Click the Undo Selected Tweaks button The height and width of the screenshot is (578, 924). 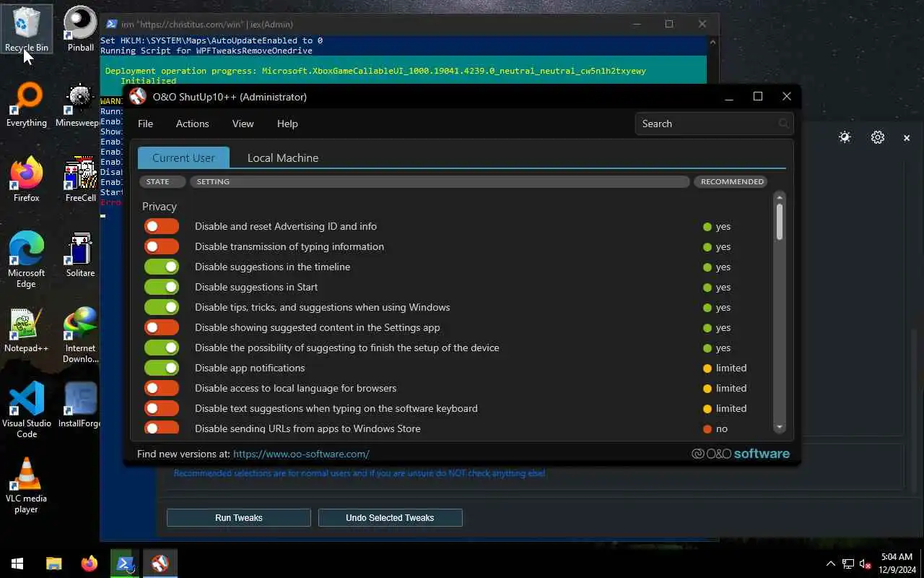390,517
